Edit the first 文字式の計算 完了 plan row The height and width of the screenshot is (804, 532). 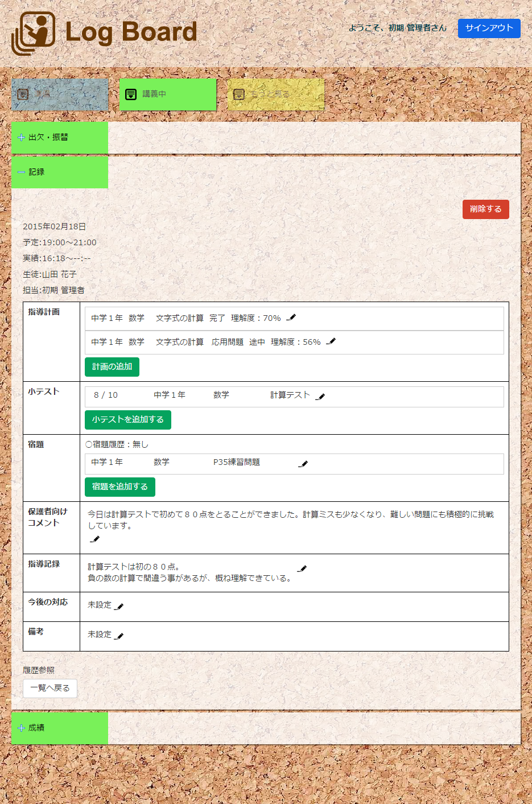291,318
